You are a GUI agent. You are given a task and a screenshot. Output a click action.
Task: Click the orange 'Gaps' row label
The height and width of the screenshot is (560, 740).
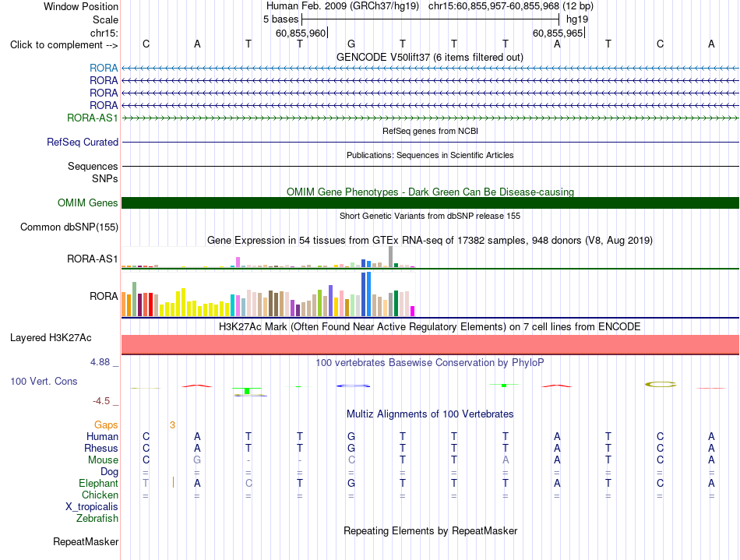tap(106, 425)
